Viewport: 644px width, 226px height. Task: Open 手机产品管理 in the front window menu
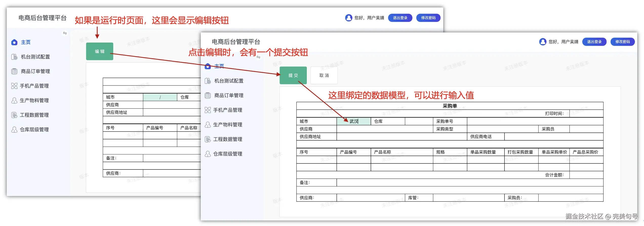228,110
